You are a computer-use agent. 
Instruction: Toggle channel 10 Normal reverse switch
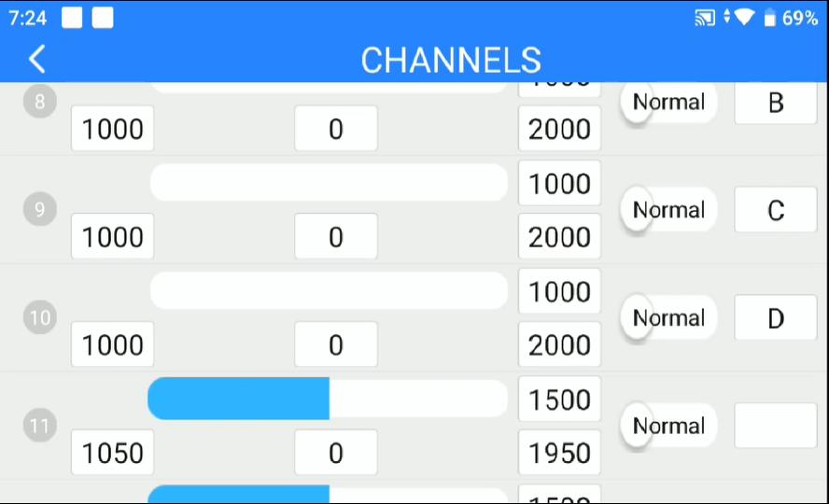pyautogui.click(x=667, y=318)
